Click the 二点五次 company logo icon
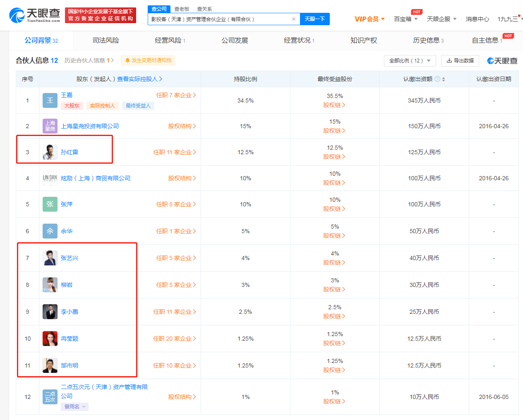523x420 pixels. click(x=50, y=397)
